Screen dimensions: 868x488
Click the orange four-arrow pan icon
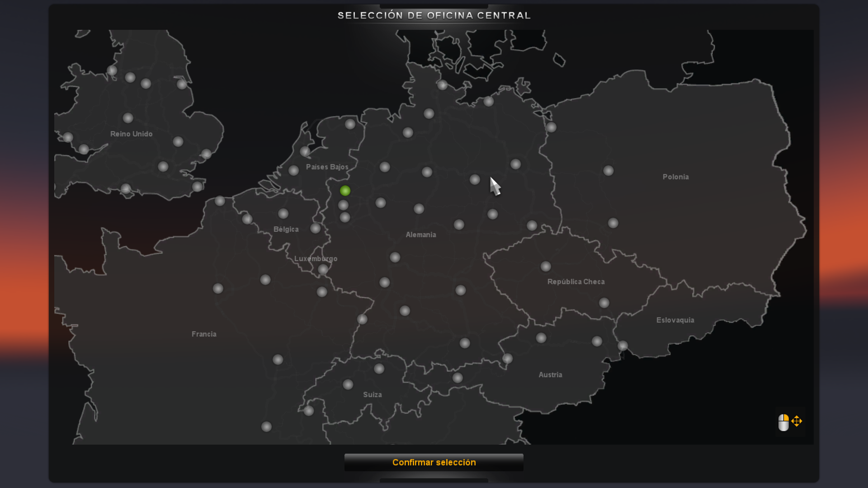coord(797,421)
